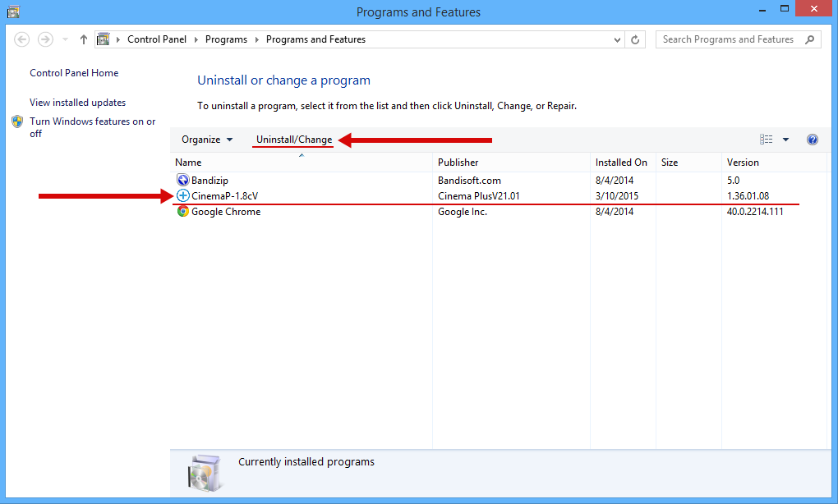Open View installed updates link
Viewport: 838px width, 504px height.
coord(77,103)
